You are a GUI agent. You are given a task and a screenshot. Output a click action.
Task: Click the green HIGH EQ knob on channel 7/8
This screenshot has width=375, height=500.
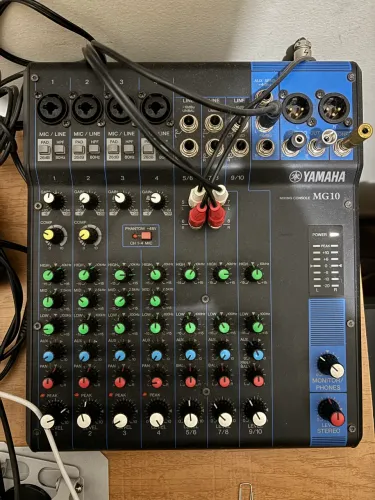(223, 274)
